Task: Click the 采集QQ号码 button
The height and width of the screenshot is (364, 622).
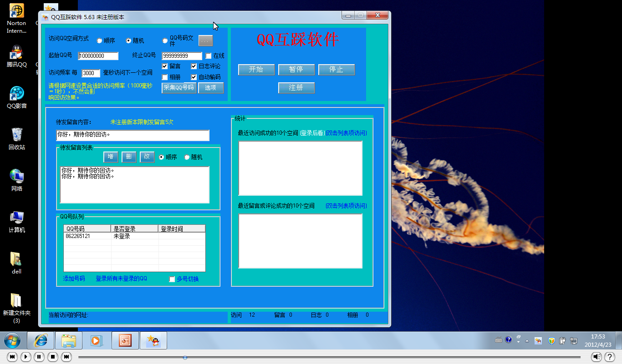Action: click(179, 88)
